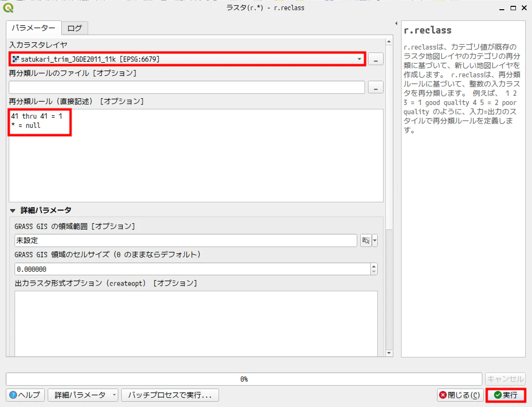Decrease cell size with the down arrow
The height and width of the screenshot is (407, 532).
pyautogui.click(x=374, y=272)
